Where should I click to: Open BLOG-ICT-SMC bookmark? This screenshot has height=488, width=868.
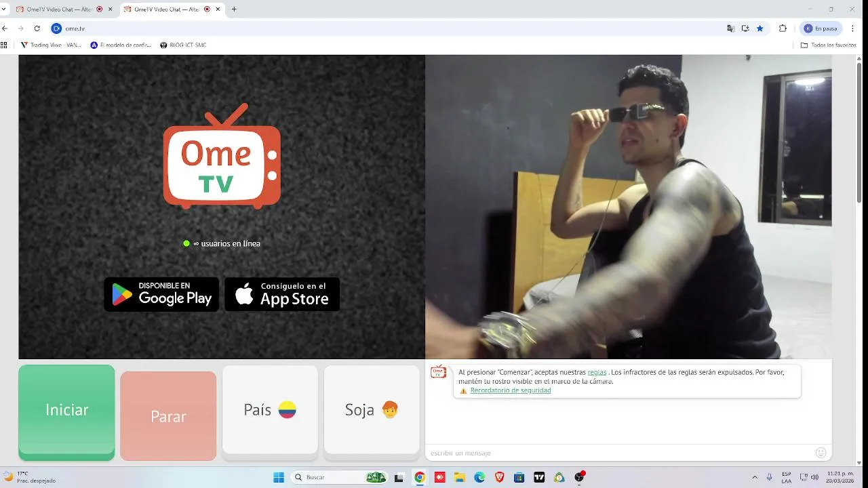[183, 45]
